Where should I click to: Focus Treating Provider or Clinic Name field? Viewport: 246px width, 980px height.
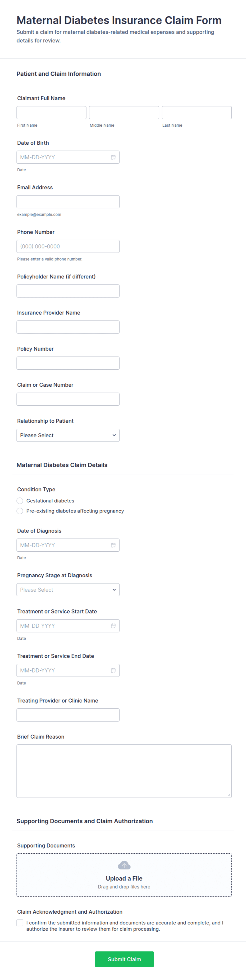click(68, 715)
